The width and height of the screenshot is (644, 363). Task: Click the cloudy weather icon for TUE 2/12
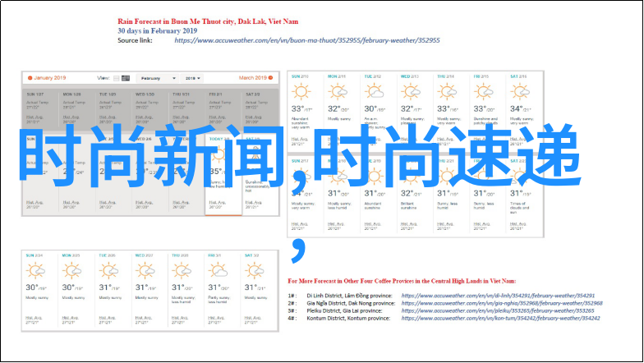pos(374,91)
